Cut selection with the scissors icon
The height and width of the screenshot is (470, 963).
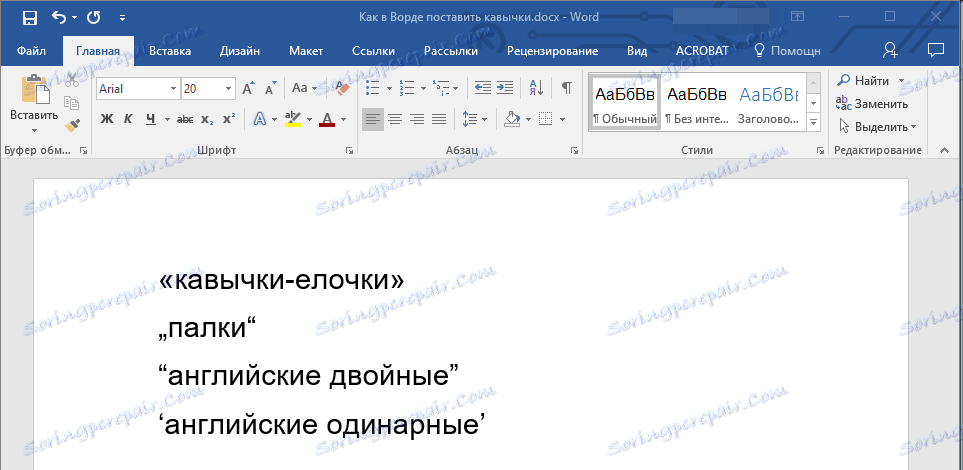click(72, 80)
